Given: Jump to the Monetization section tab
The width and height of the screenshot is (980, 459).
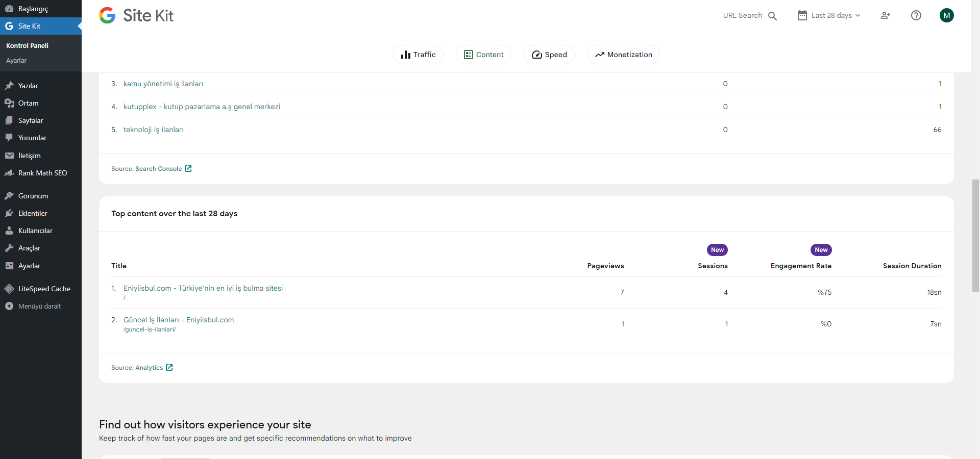Looking at the screenshot, I should 623,55.
